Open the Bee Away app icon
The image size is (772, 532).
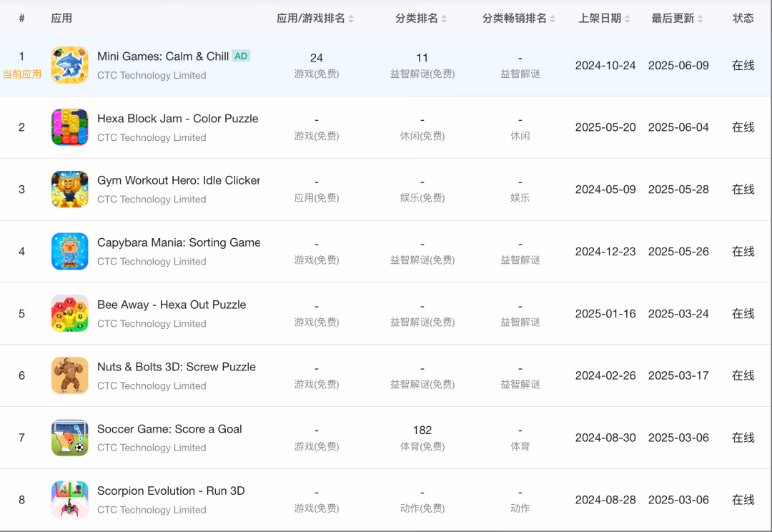(70, 313)
